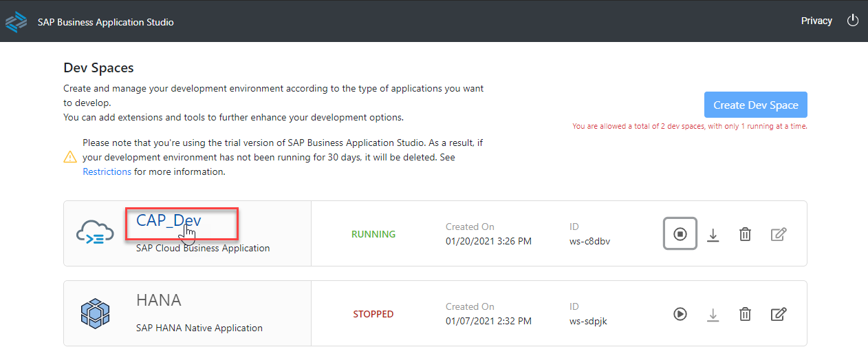Click the red dev space limit notice
Screen dimensions: 868x356
(690, 127)
